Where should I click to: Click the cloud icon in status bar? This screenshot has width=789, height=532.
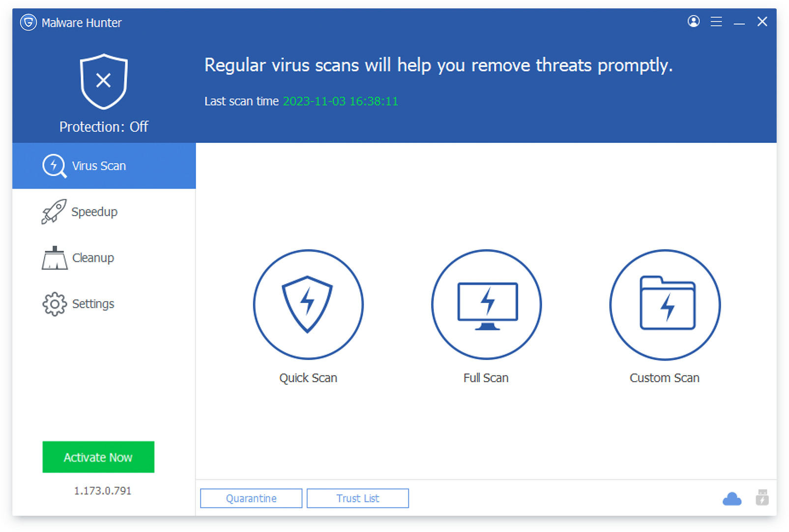click(731, 499)
